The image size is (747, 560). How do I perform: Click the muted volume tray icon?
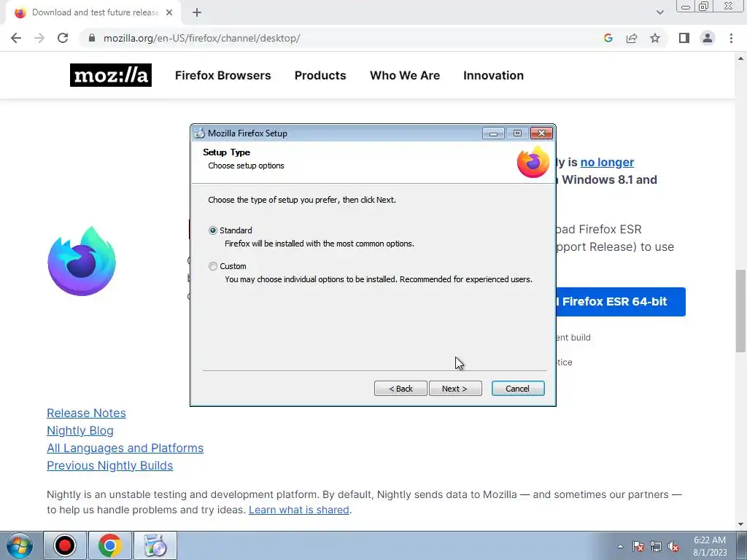[673, 546]
